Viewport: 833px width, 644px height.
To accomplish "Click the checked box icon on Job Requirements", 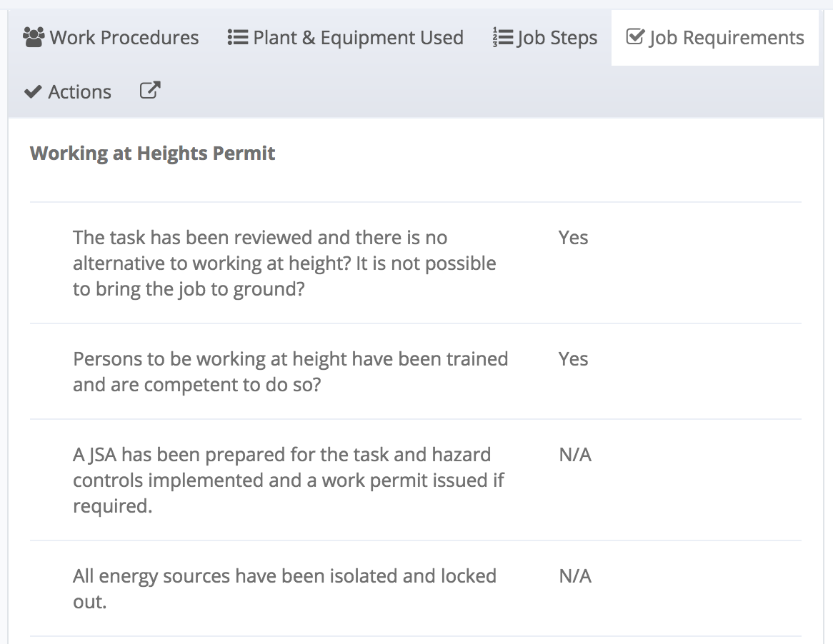I will coord(634,37).
